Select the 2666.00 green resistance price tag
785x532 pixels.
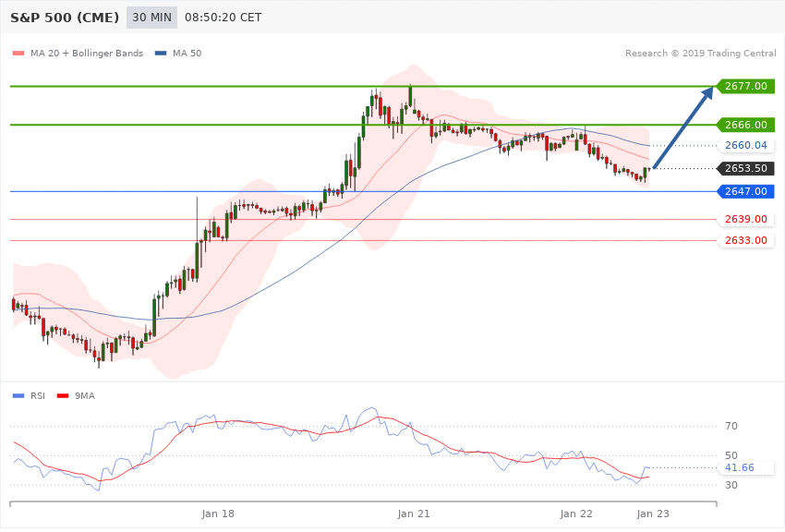click(746, 125)
